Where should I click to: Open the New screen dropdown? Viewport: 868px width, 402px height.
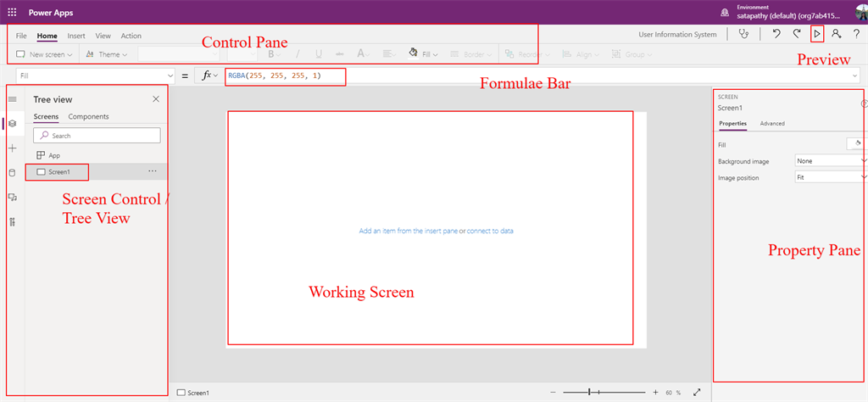click(44, 54)
